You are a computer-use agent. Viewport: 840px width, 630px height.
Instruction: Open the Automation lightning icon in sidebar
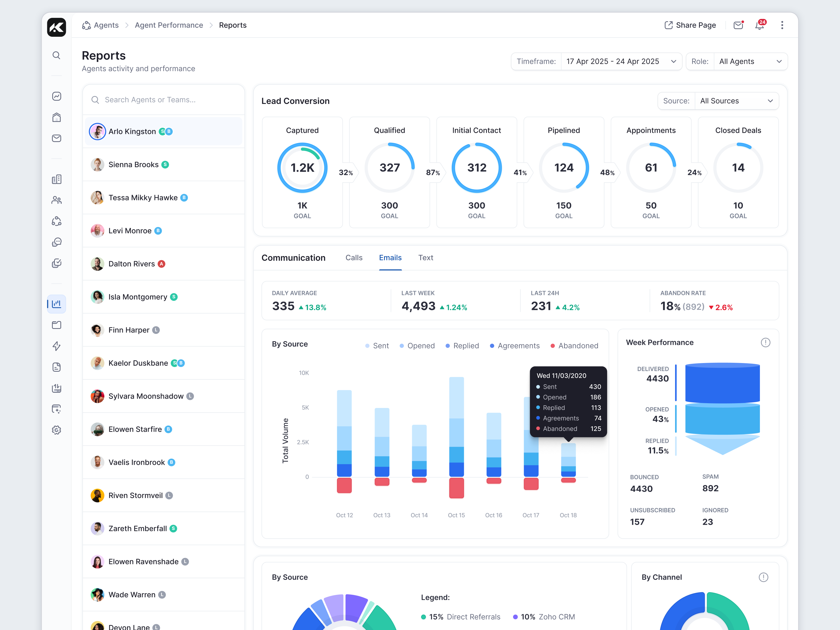coord(56,346)
